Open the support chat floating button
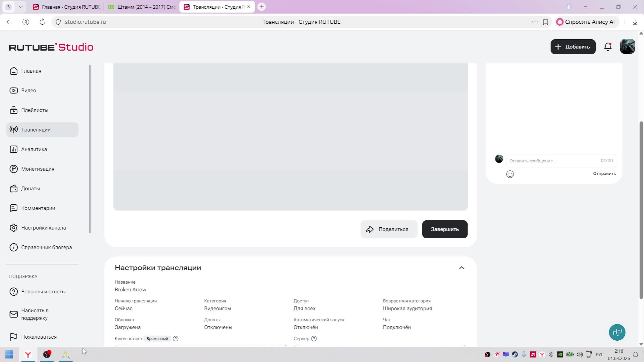Viewport: 644px width, 362px height. [617, 332]
